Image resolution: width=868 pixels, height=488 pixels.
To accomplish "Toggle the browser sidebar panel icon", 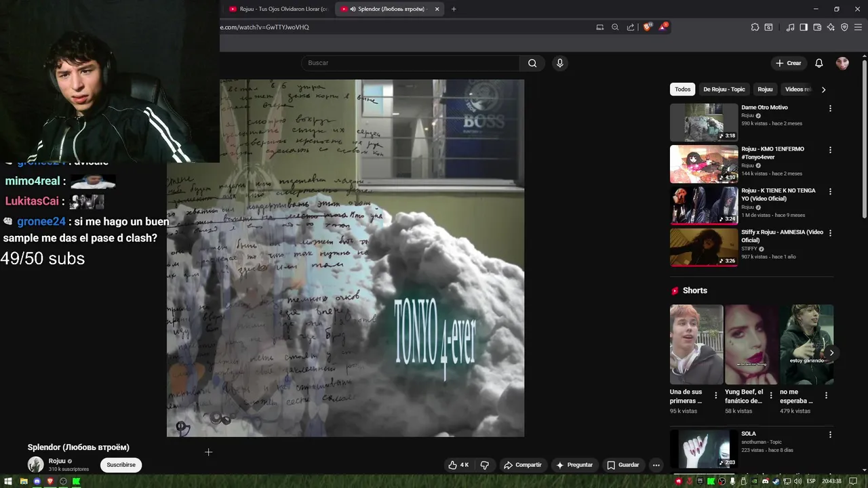I will 804,27.
